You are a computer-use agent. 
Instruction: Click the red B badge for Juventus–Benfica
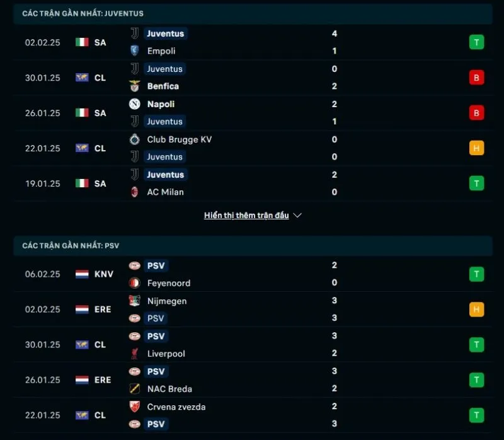476,78
